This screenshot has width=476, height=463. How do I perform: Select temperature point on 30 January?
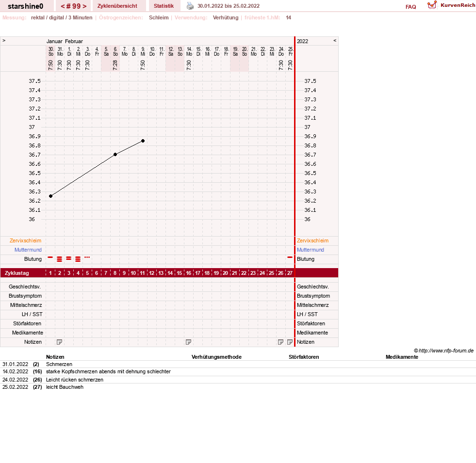pos(50,196)
